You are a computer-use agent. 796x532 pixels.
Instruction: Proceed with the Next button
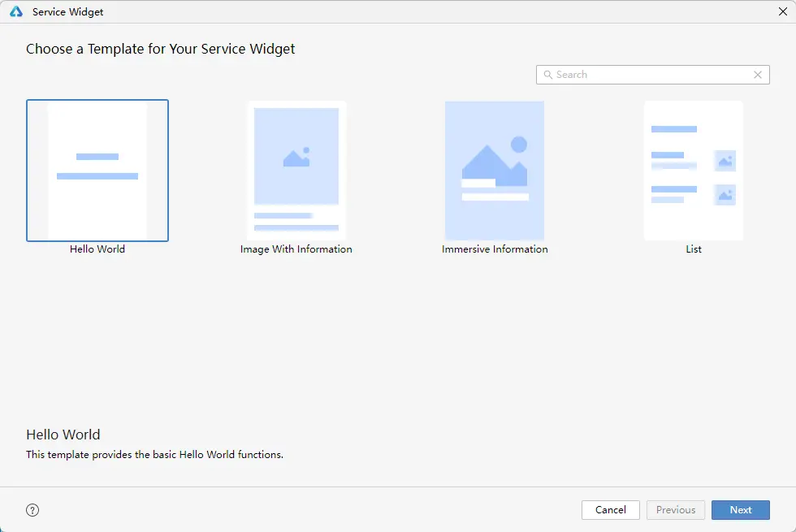[x=741, y=510]
